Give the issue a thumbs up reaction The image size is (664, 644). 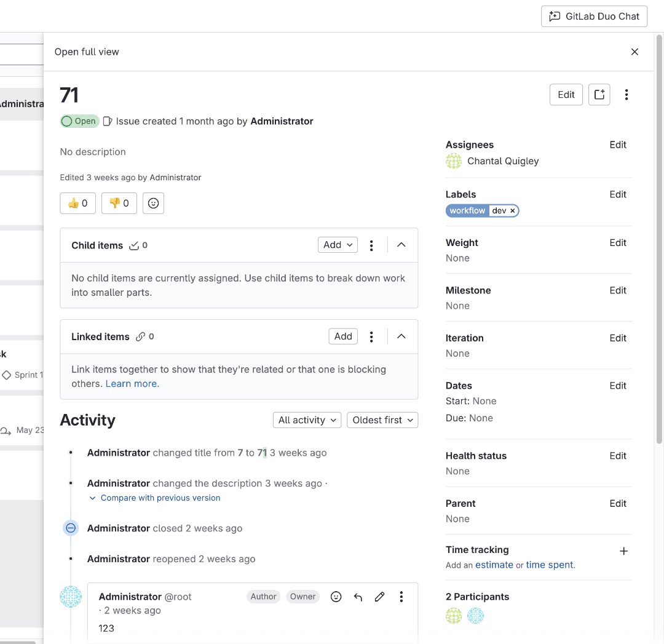pyautogui.click(x=77, y=203)
